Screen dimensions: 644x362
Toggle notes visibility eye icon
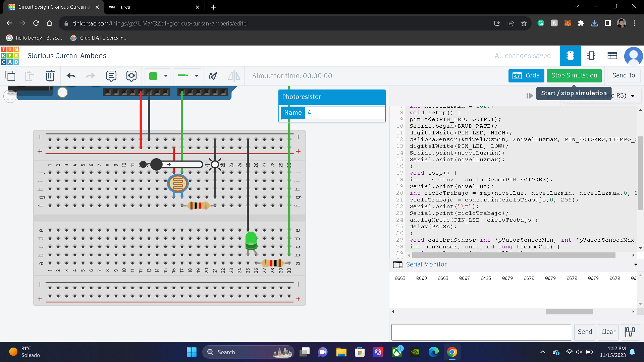point(131,76)
